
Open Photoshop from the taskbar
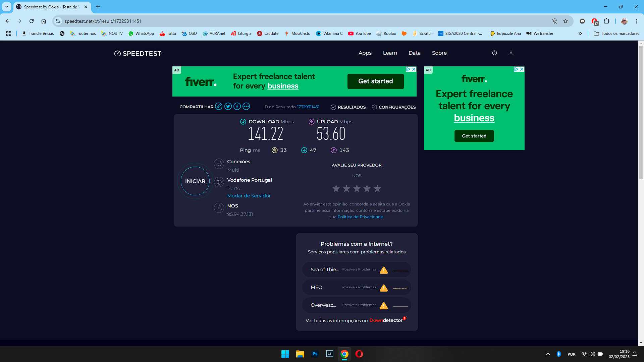(x=315, y=354)
